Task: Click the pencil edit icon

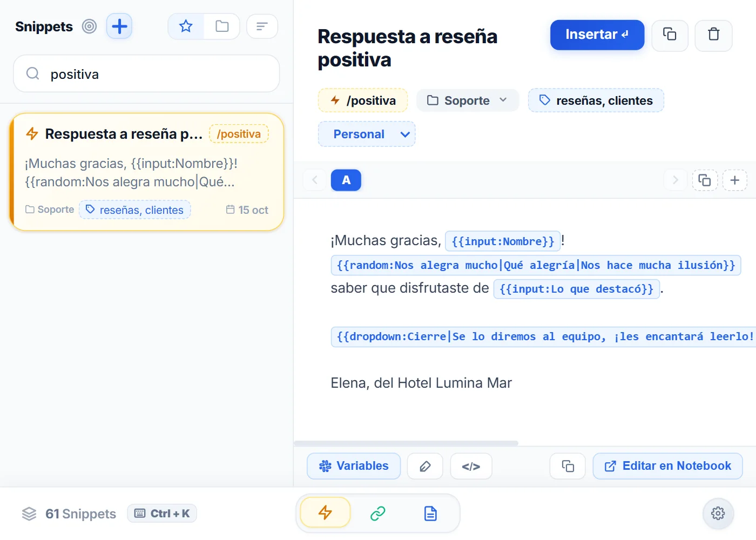Action: coord(425,466)
